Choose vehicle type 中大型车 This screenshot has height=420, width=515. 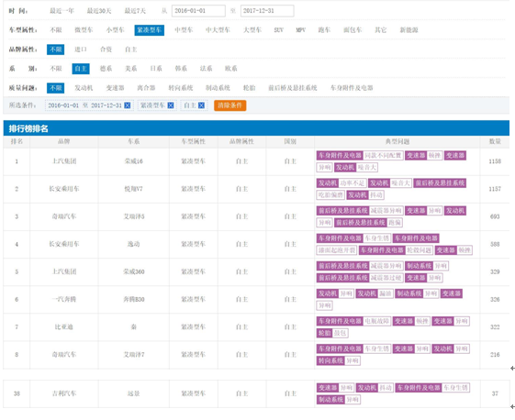coord(218,30)
